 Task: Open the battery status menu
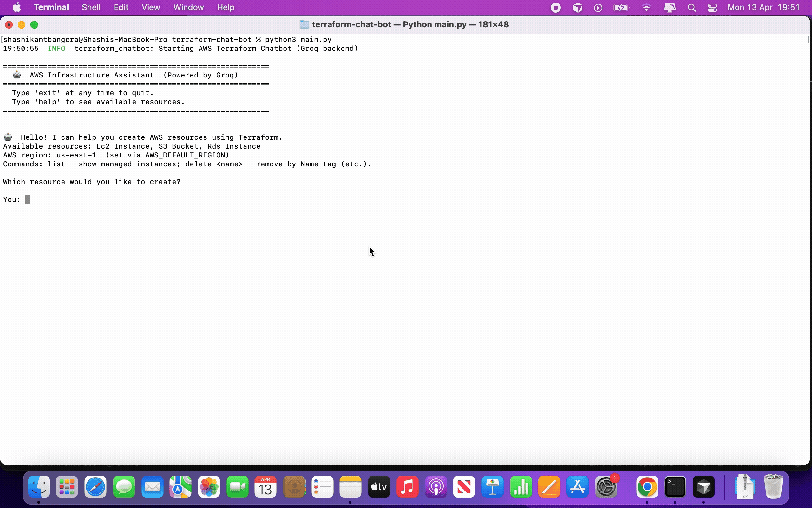point(621,7)
